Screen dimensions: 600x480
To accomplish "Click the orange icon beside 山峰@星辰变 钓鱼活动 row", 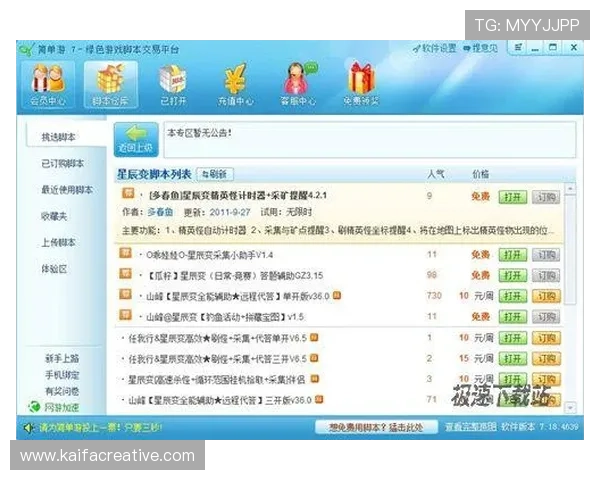I will (x=126, y=315).
